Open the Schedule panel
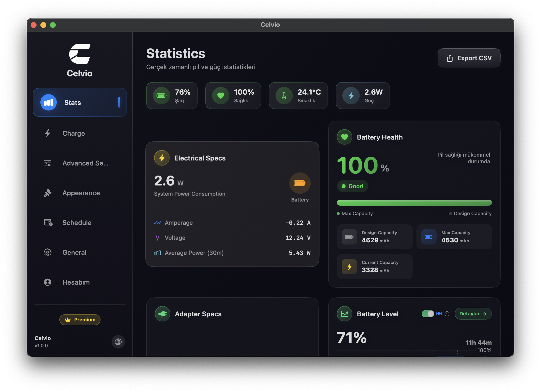Screen dimensions: 541x392 pos(77,223)
